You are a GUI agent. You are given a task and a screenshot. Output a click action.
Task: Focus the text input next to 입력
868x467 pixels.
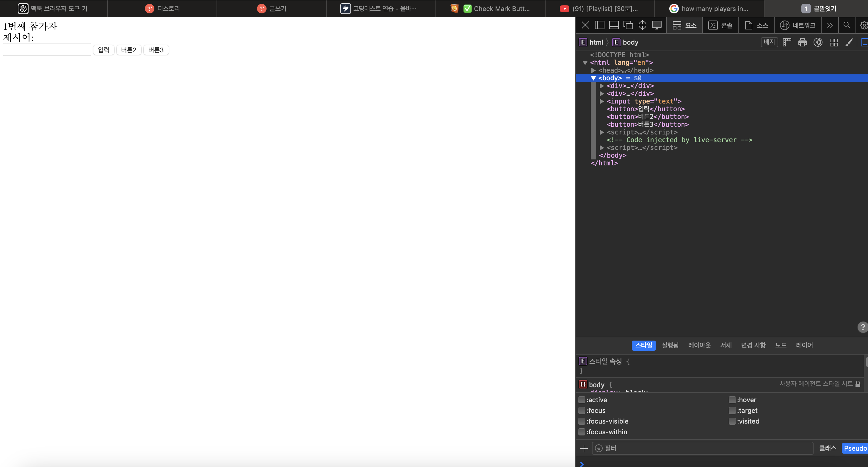47,50
